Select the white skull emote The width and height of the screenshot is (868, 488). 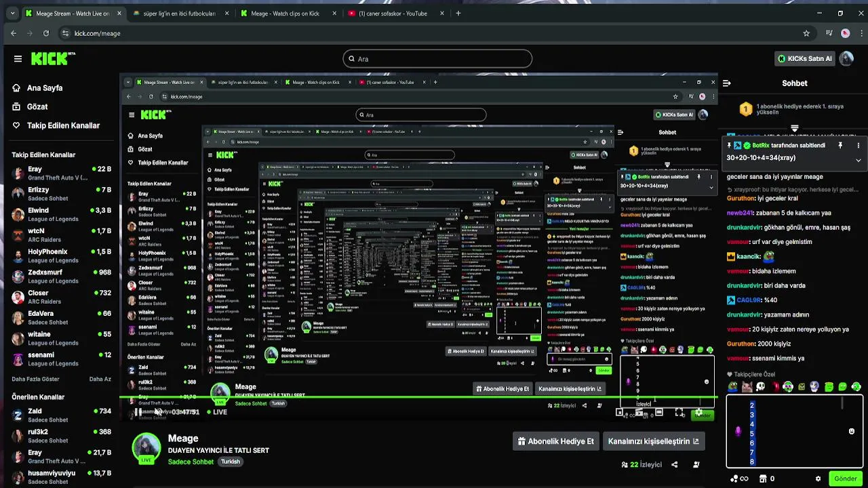[760, 387]
